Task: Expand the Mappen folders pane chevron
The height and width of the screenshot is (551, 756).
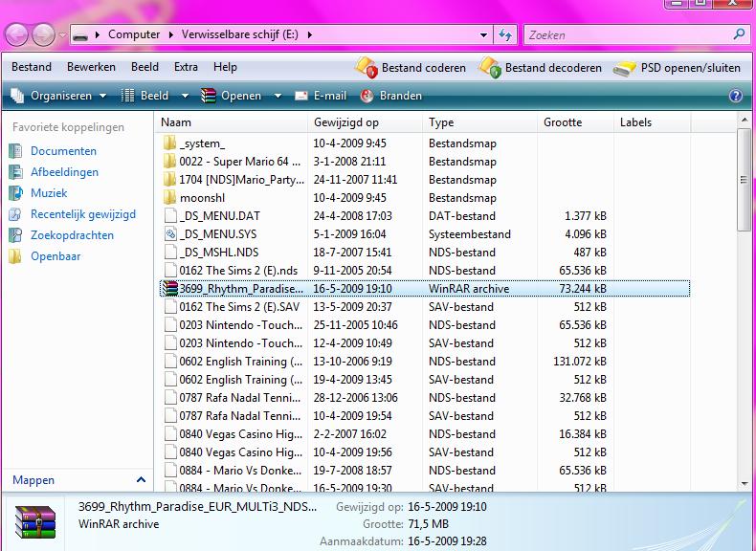Action: 141,479
